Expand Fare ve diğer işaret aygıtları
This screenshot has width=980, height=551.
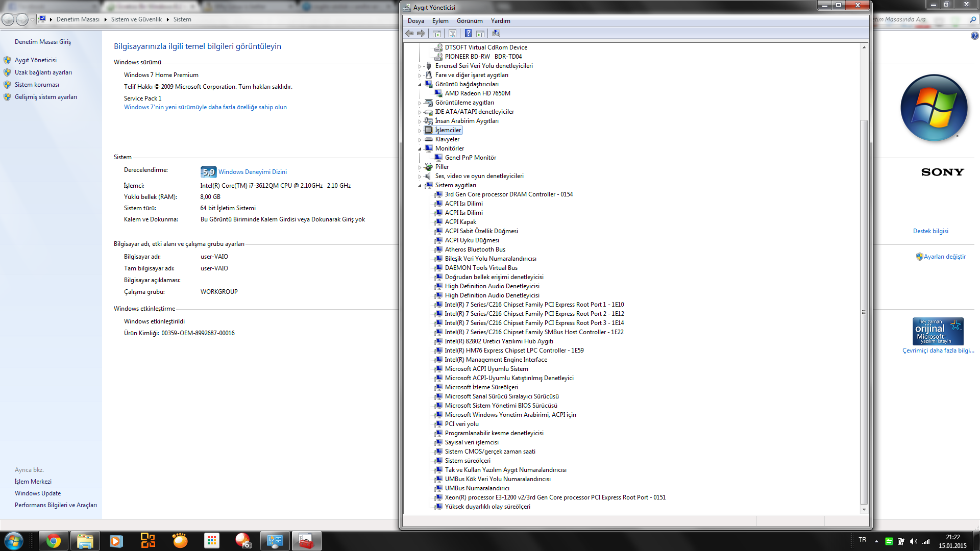point(420,76)
